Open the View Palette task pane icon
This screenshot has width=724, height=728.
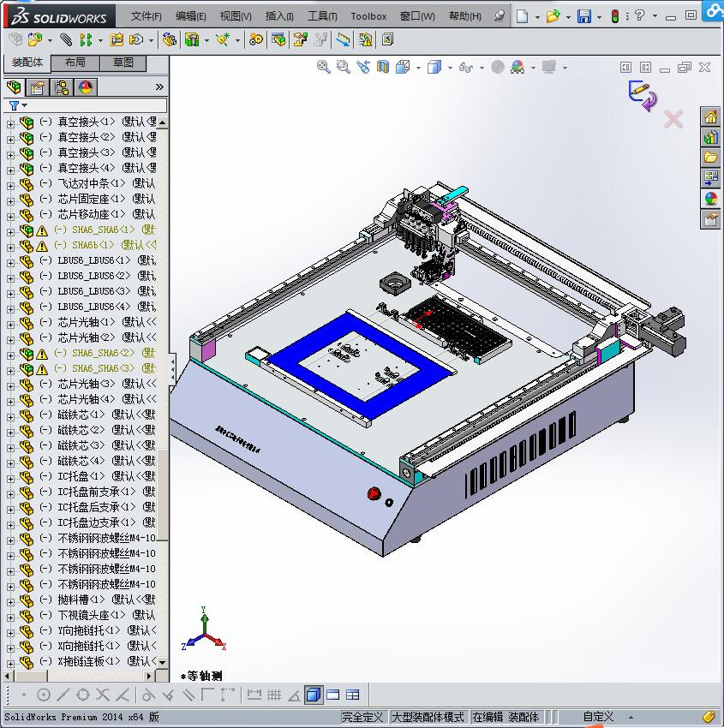point(710,178)
